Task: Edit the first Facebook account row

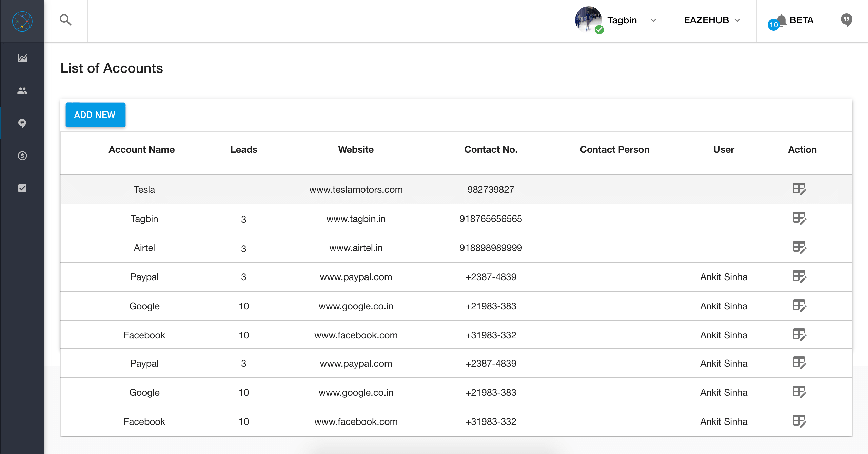Action: click(x=800, y=335)
